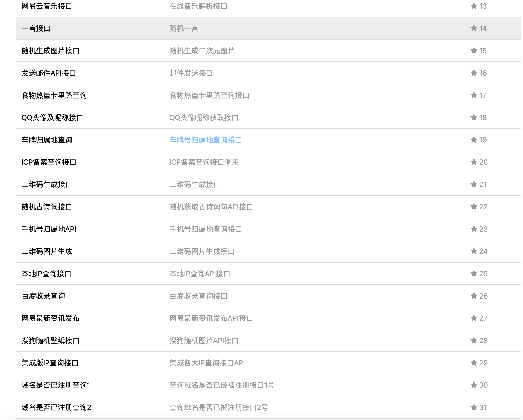
Task: Click the description 集成各大IP查询接口API
Action: click(x=207, y=363)
